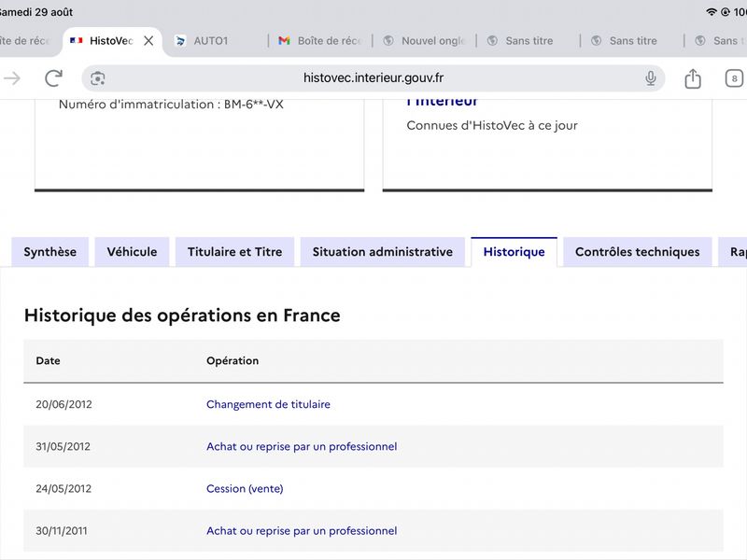Switch to Gmail Boîte de réception tab
Viewport: 747px width, 560px height.
[x=320, y=41]
